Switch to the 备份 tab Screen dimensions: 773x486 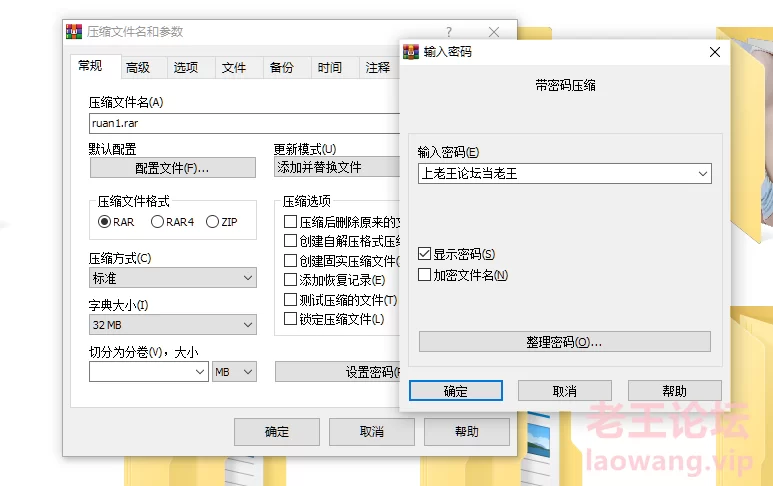[282, 68]
